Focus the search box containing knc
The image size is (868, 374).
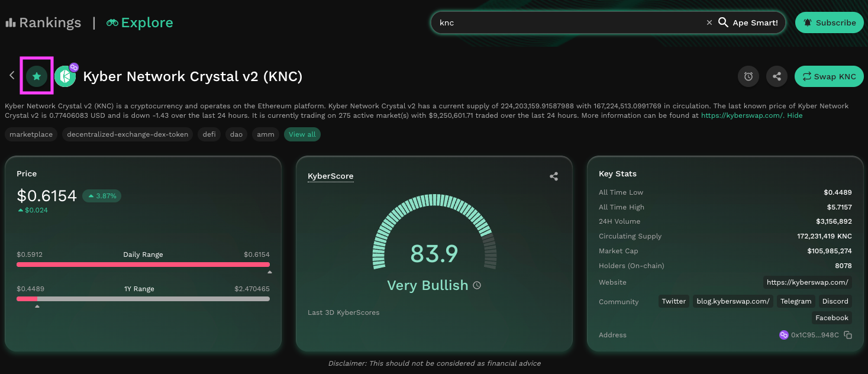(570, 22)
